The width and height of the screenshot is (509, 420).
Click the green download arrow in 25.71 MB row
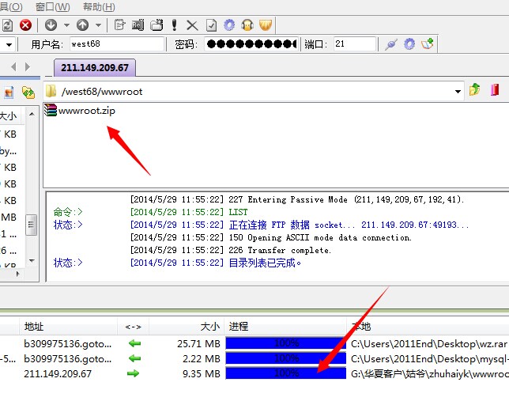134,343
